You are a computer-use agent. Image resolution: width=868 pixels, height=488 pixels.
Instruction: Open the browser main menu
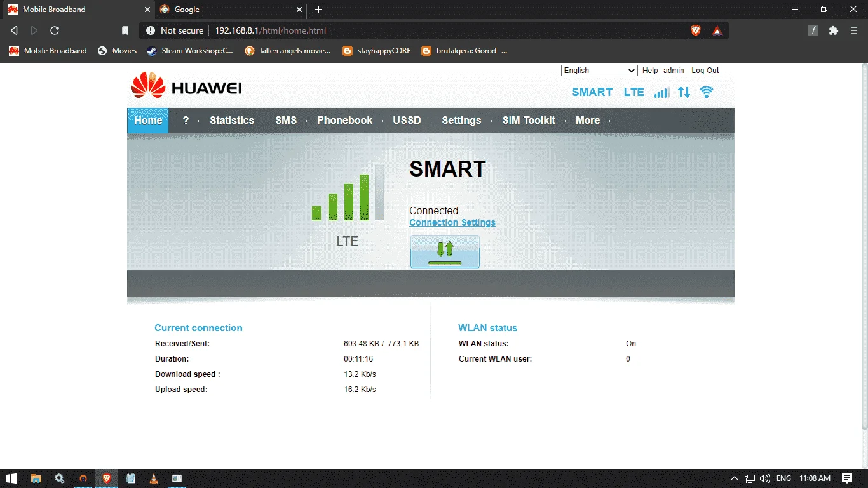coord(854,30)
